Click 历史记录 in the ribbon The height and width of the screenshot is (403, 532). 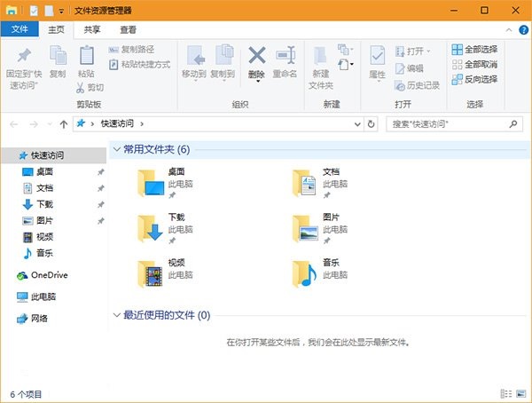417,85
